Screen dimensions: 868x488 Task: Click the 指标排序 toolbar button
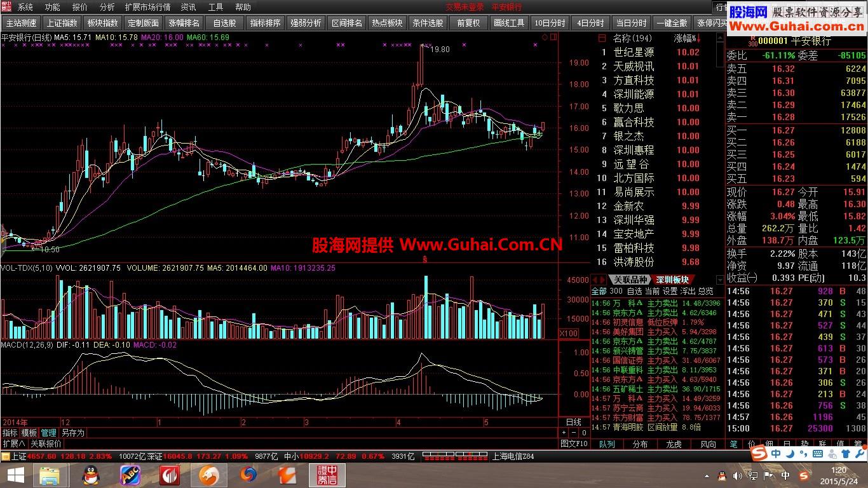266,23
